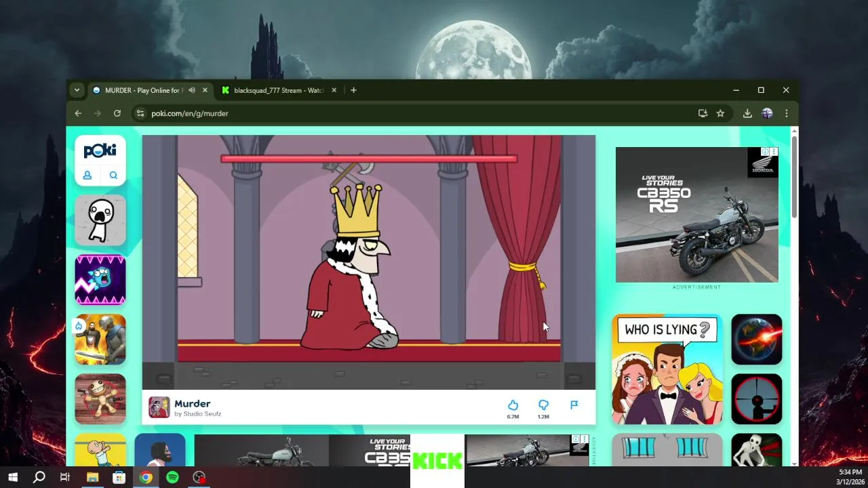This screenshot has width=868, height=488.
Task: Open the Poki search icon
Action: point(113,176)
